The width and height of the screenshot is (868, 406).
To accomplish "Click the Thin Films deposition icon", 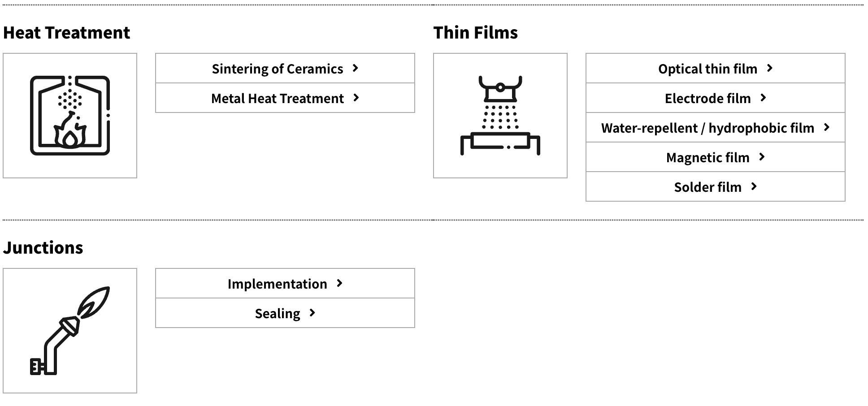I will (500, 116).
